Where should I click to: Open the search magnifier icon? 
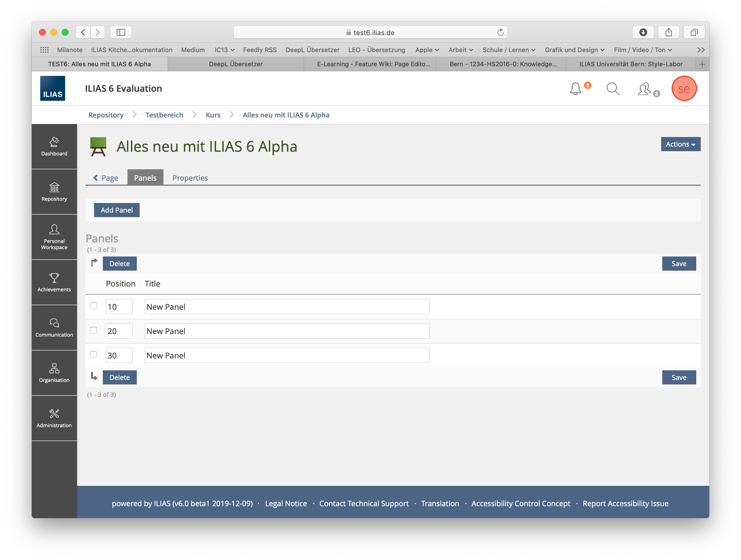coord(613,89)
